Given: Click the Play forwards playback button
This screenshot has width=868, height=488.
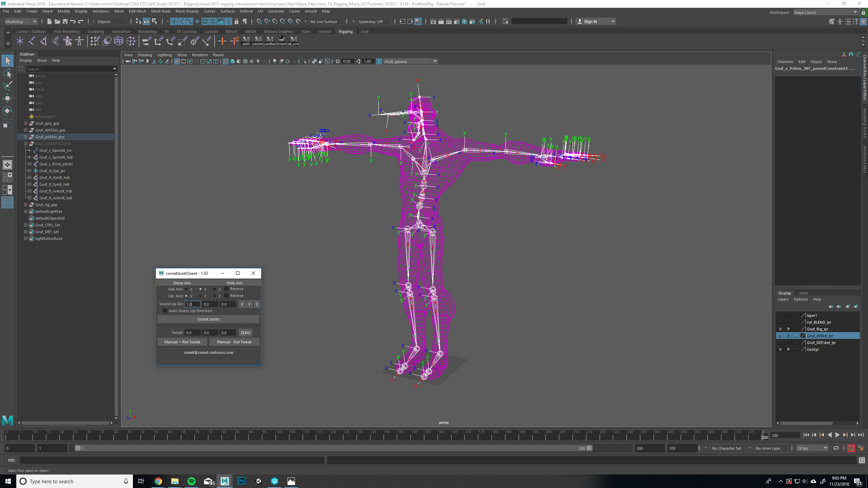Looking at the screenshot, I should 837,435.
